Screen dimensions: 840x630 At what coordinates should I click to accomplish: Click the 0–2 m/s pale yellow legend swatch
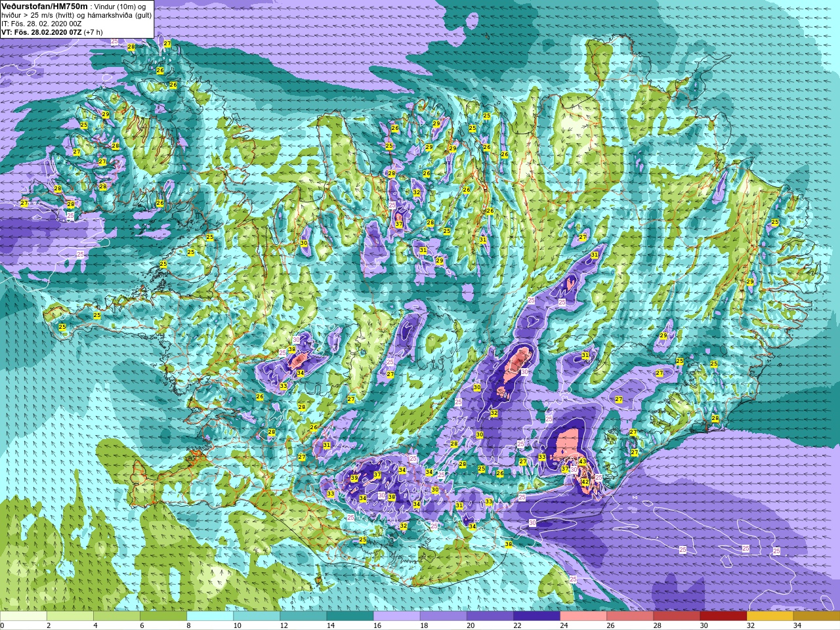click(x=24, y=616)
